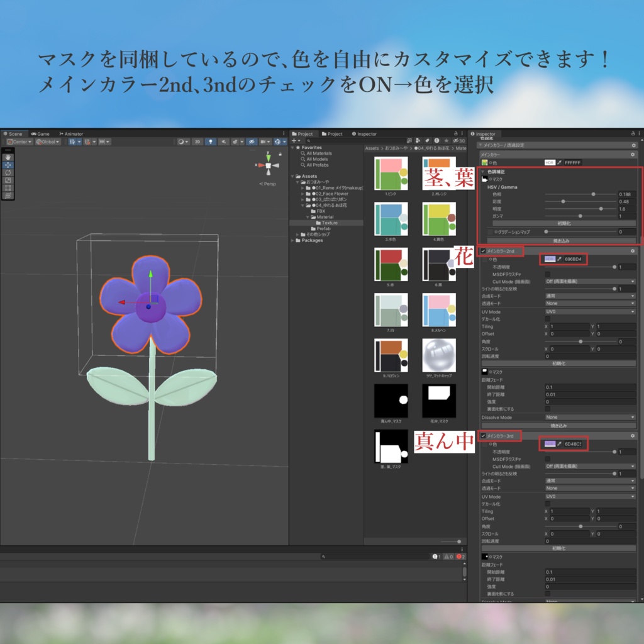Switch to the Animator tab
The image size is (644, 644).
tap(71, 134)
